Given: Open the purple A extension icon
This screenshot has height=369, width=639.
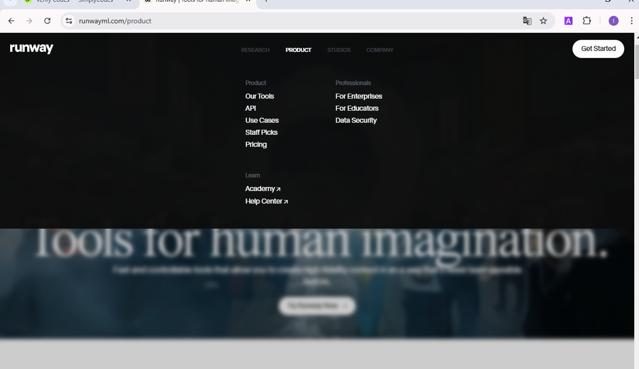Looking at the screenshot, I should tap(568, 21).
